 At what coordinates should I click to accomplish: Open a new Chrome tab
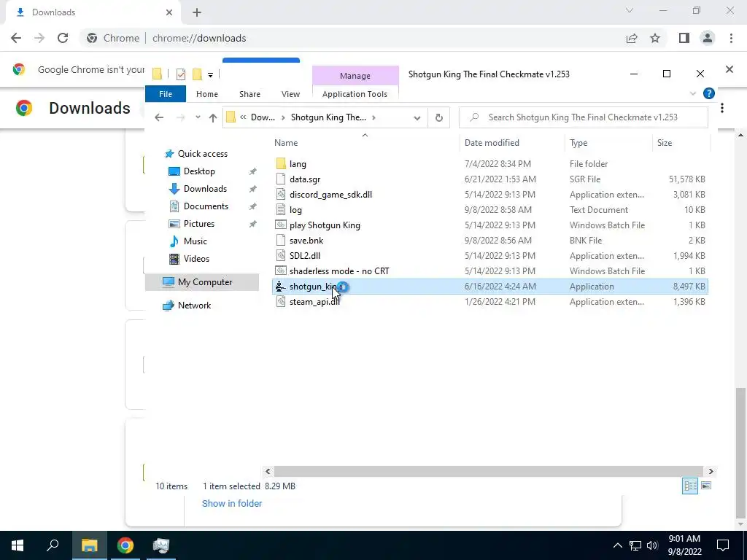tap(197, 12)
